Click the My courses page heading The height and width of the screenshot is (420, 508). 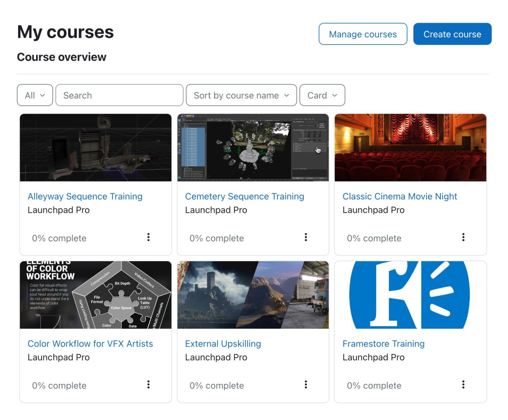(66, 32)
